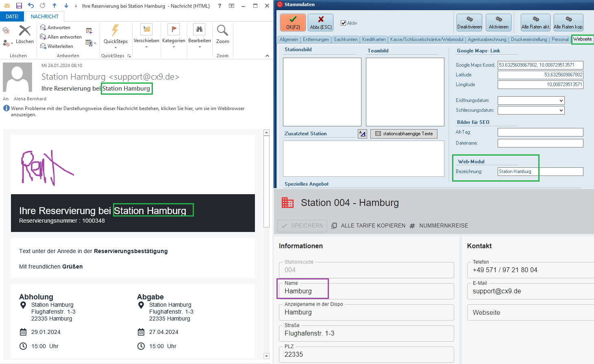Switch to the Kreditkarten tab
This screenshot has height=364, width=594.
pyautogui.click(x=374, y=39)
